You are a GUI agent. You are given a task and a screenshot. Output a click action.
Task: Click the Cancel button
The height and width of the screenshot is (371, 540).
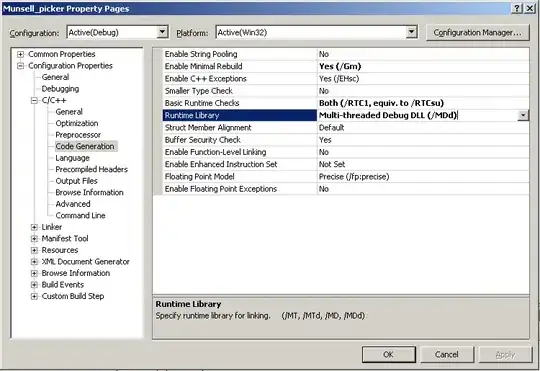447,354
